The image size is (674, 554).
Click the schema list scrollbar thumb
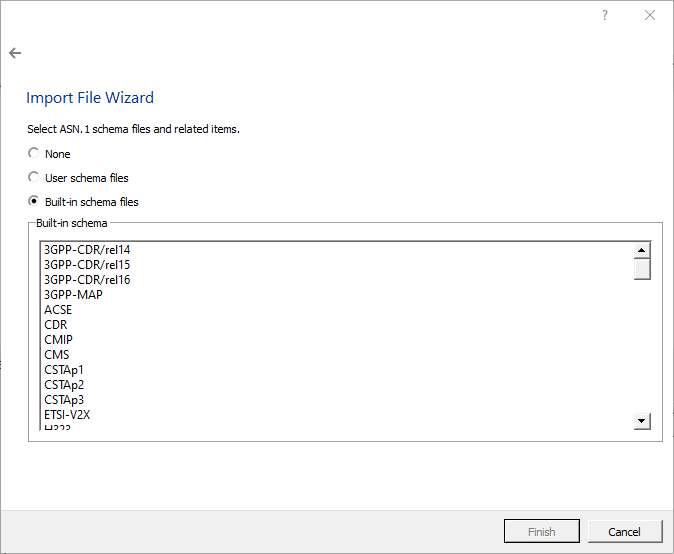pos(642,269)
